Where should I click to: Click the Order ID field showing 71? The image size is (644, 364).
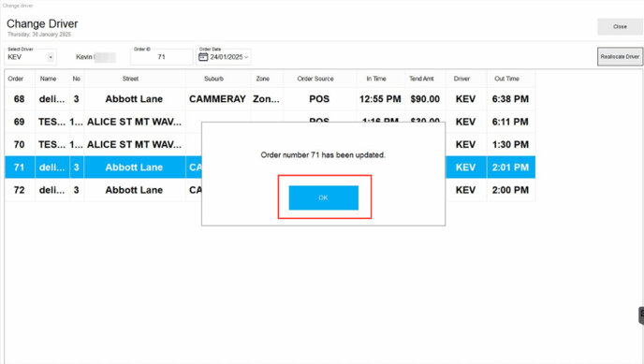pyautogui.click(x=161, y=57)
